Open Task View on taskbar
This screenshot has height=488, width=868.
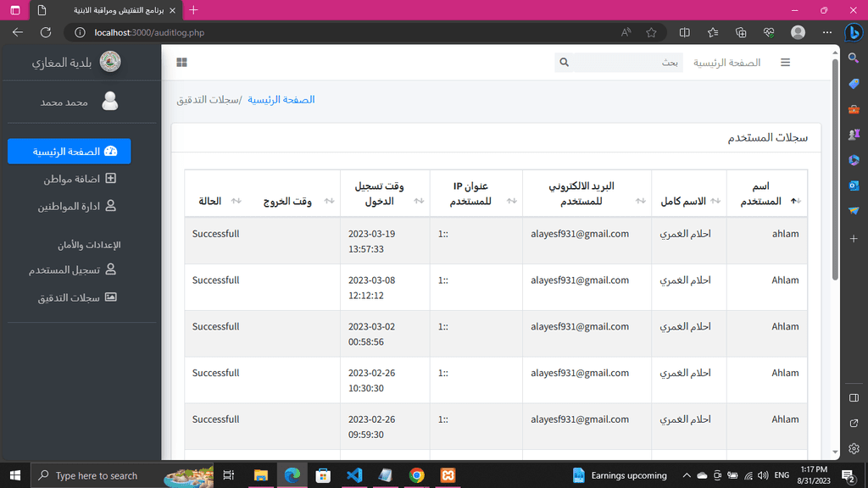(228, 475)
